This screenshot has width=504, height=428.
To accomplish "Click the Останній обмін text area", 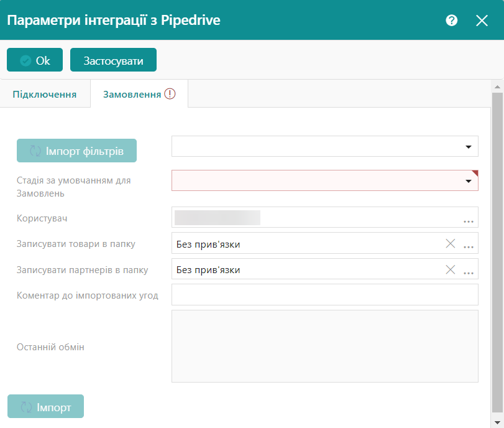I will 324,347.
